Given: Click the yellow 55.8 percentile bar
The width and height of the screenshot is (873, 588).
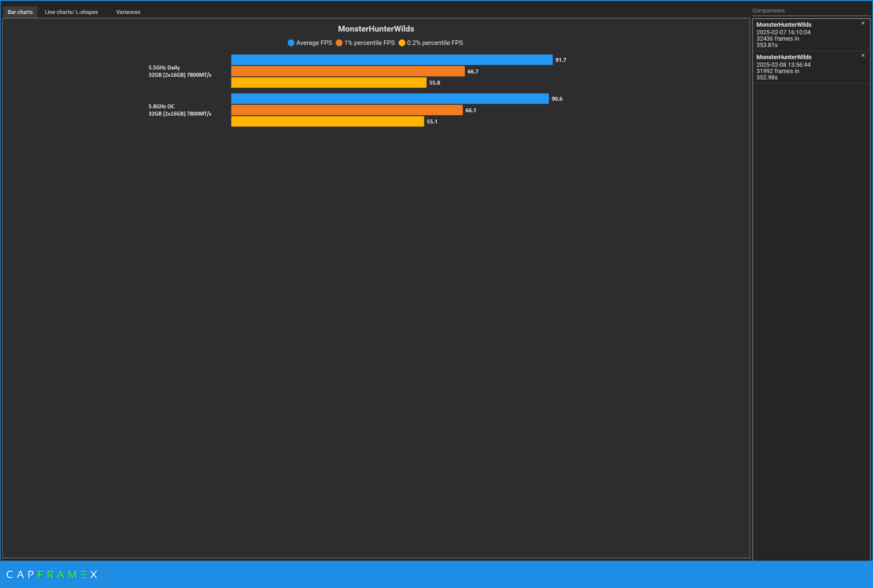Looking at the screenshot, I should pos(329,83).
